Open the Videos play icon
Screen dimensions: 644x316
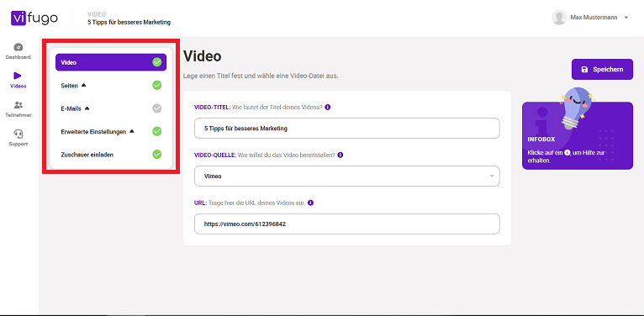point(18,76)
